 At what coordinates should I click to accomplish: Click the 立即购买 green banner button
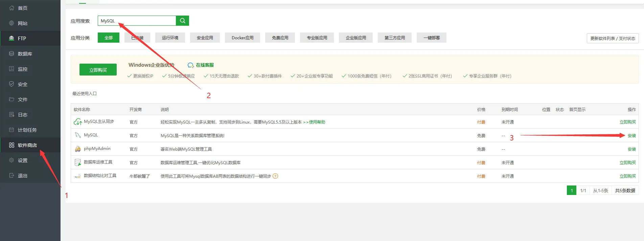(98, 70)
